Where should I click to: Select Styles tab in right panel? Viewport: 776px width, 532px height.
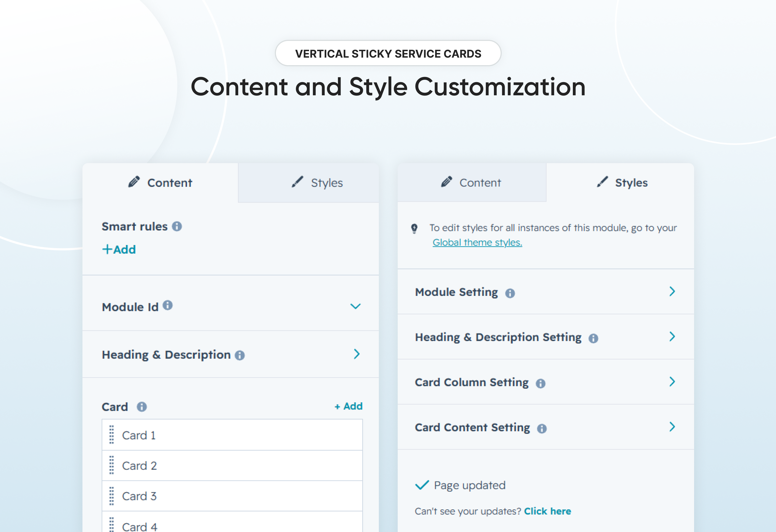pos(620,183)
